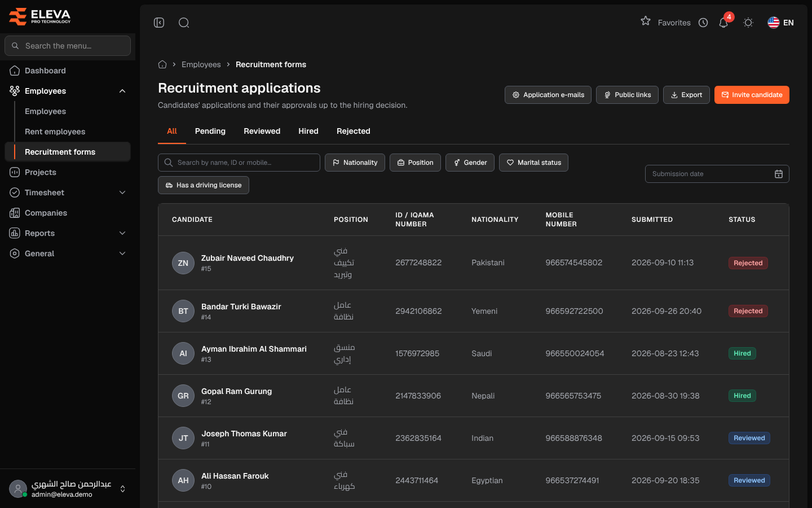Image resolution: width=812 pixels, height=508 pixels.
Task: Switch to the Pending tab
Action: [210, 131]
